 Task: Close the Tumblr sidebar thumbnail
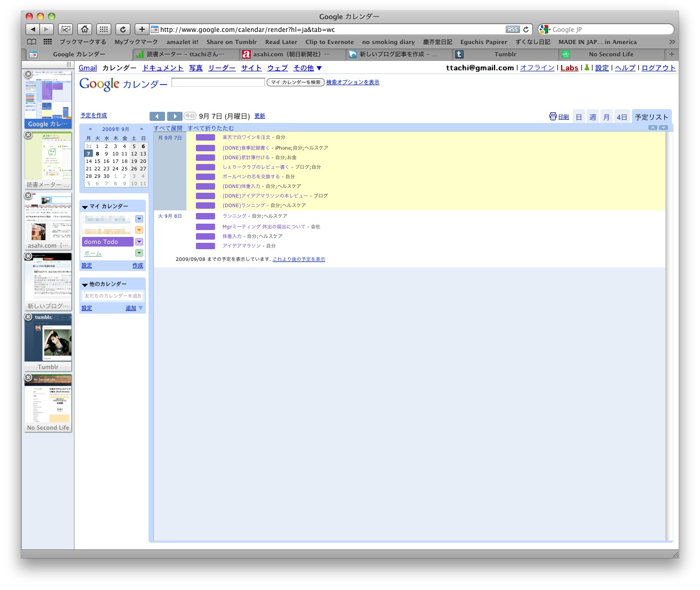coord(28,317)
